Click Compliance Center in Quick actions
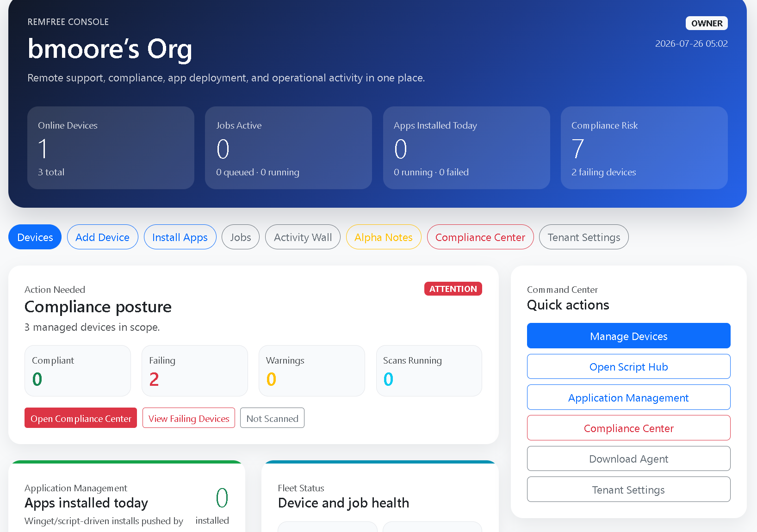757x532 pixels. [628, 427]
